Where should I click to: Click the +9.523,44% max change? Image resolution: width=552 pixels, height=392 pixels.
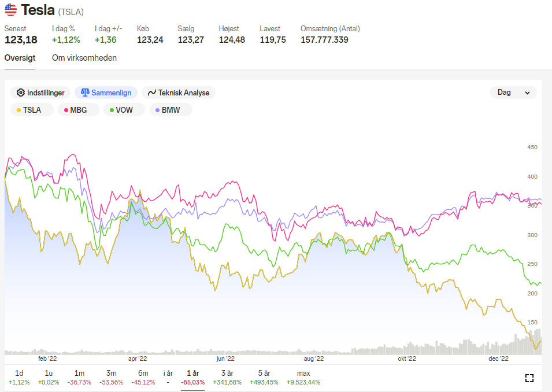pos(303,382)
